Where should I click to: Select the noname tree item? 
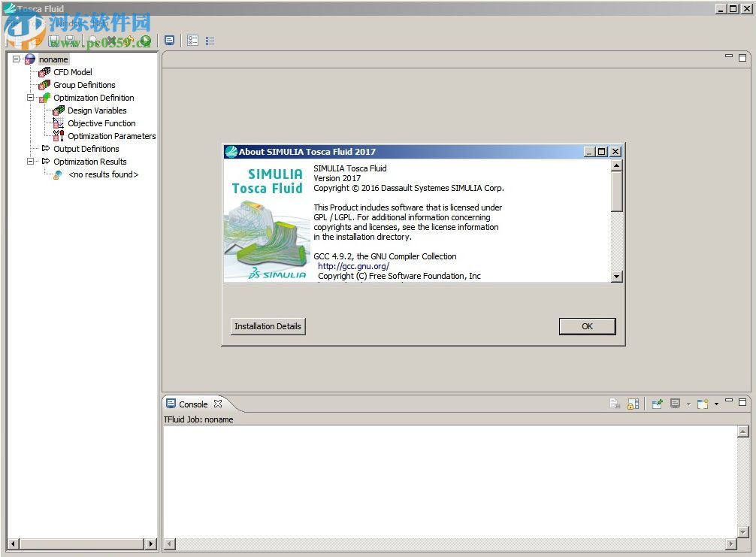[x=53, y=59]
